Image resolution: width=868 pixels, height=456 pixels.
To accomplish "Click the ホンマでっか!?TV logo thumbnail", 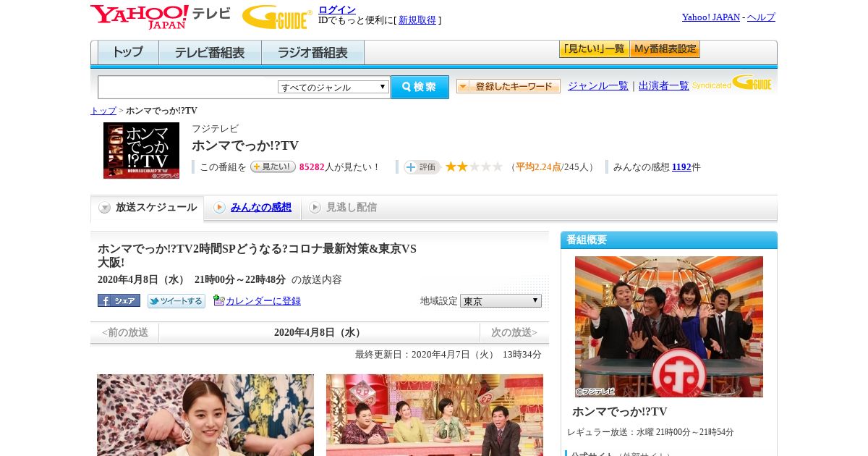I will [x=141, y=151].
